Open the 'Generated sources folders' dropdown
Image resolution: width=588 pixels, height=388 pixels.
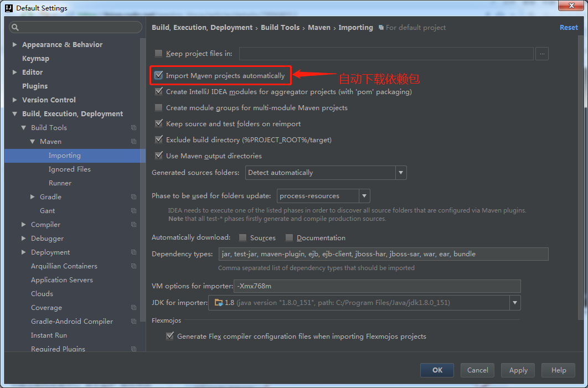(x=401, y=173)
